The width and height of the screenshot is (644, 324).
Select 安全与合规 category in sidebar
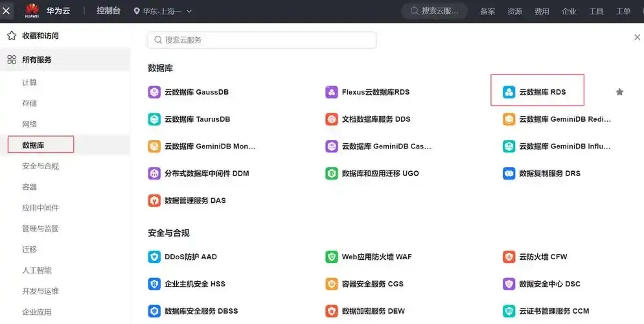point(41,166)
